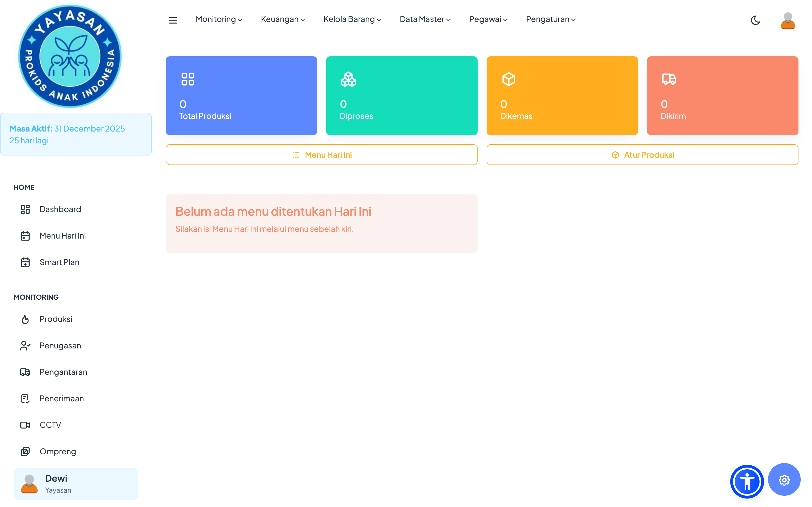Click the user avatar in top bar
Image resolution: width=812 pixels, height=507 pixels.
pos(787,21)
